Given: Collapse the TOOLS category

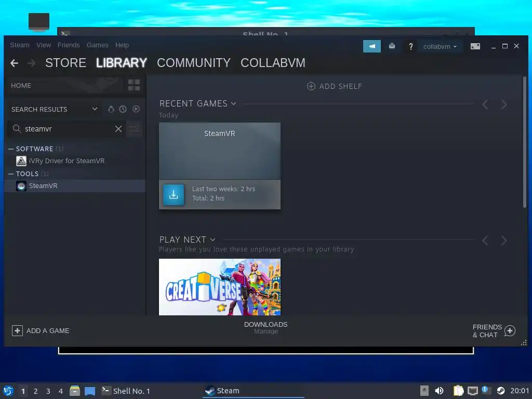Looking at the screenshot, I should click(11, 174).
